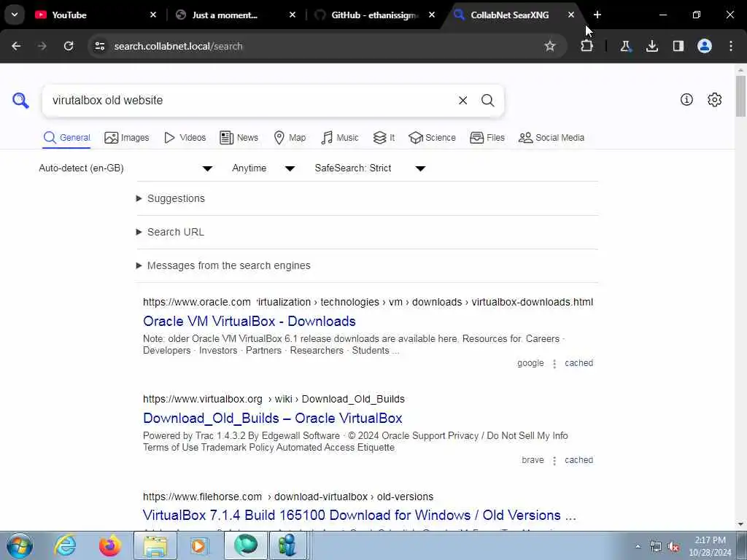Open the Anytime time range dropdown
This screenshot has width=747, height=560.
(x=263, y=168)
